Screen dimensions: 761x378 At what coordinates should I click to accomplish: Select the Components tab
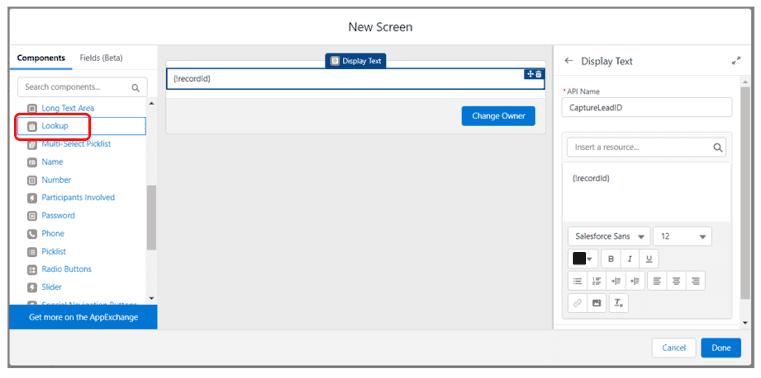[x=41, y=58]
